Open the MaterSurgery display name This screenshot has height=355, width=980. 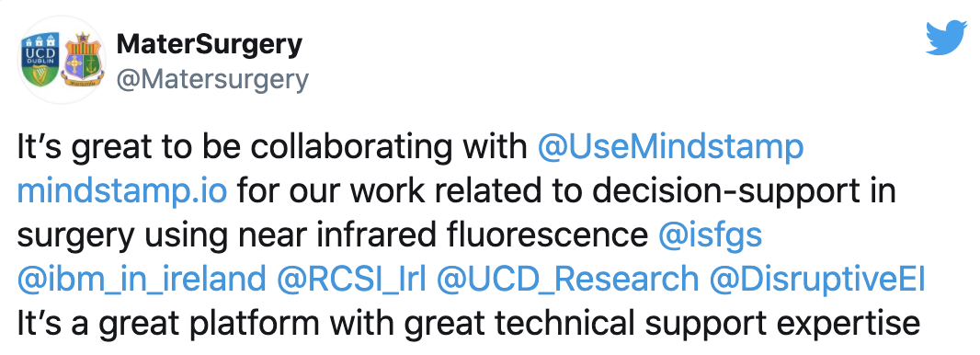click(210, 44)
